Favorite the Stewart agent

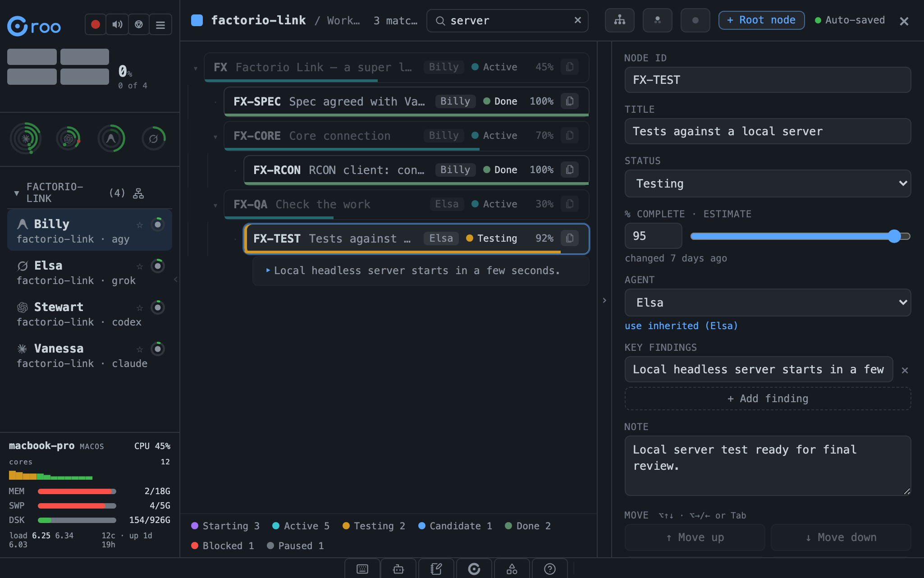tap(140, 307)
